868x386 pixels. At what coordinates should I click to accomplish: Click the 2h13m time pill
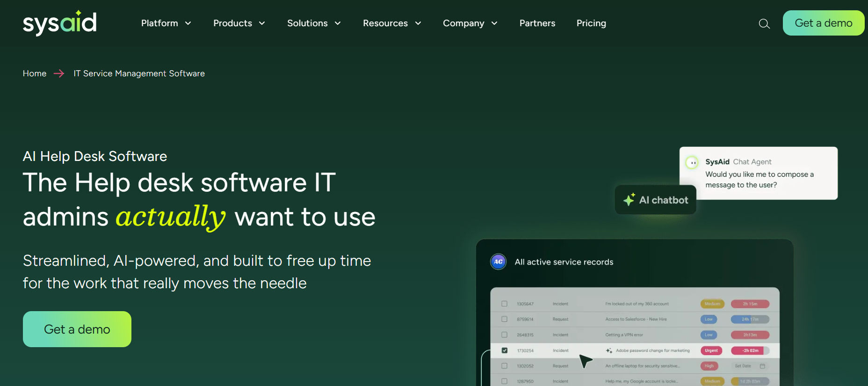pyautogui.click(x=750, y=335)
